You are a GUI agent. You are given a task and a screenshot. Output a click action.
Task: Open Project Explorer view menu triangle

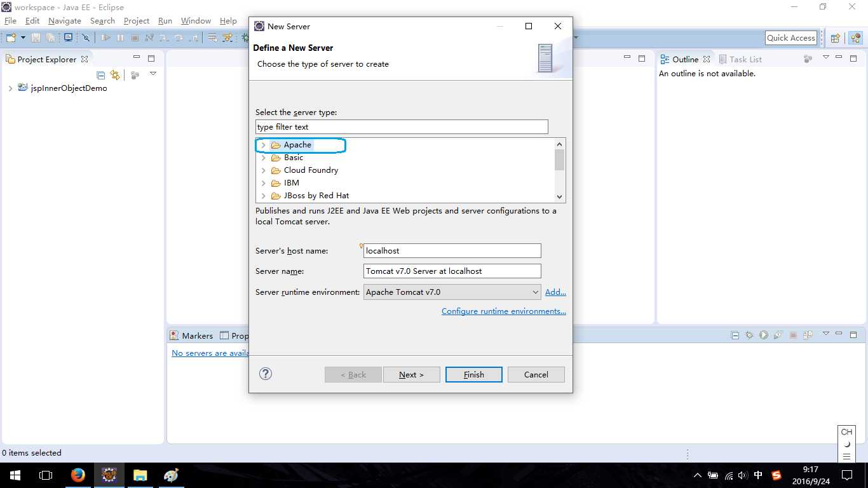coord(153,74)
